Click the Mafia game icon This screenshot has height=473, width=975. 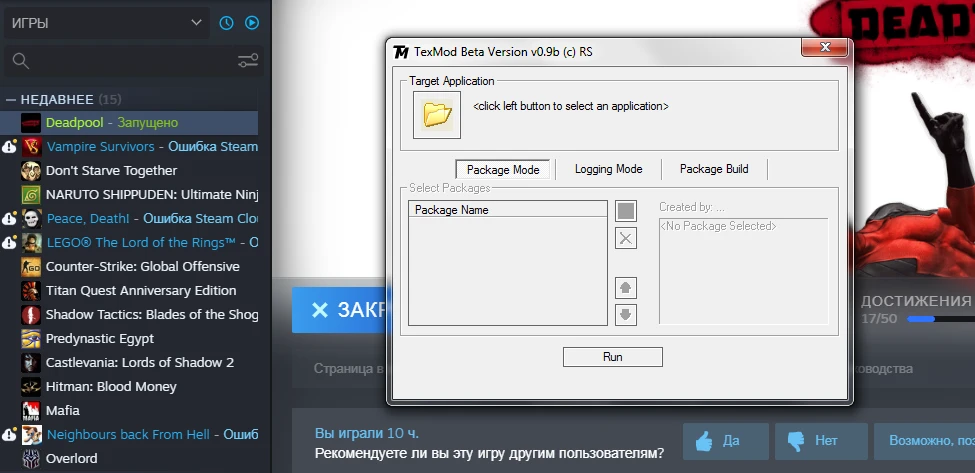pyautogui.click(x=31, y=410)
